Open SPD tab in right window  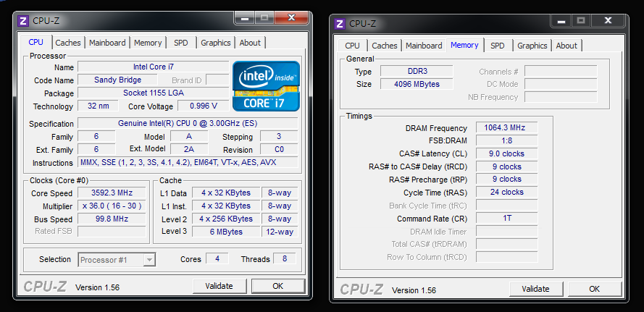coord(498,46)
